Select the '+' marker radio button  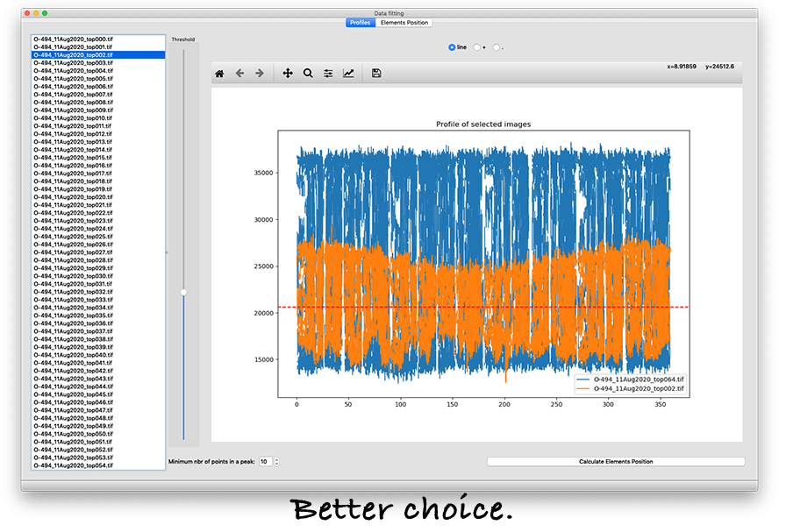pyautogui.click(x=476, y=47)
